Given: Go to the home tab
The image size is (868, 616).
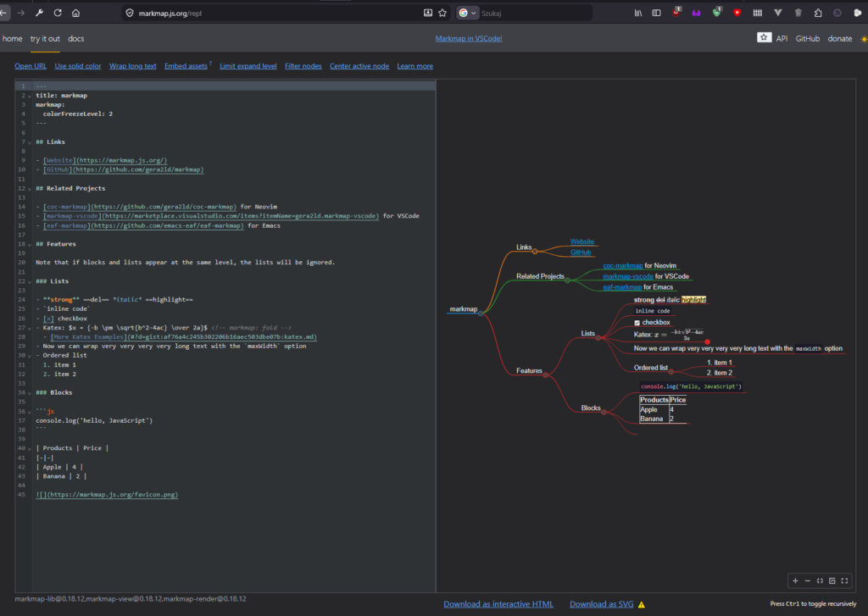Looking at the screenshot, I should (12, 38).
